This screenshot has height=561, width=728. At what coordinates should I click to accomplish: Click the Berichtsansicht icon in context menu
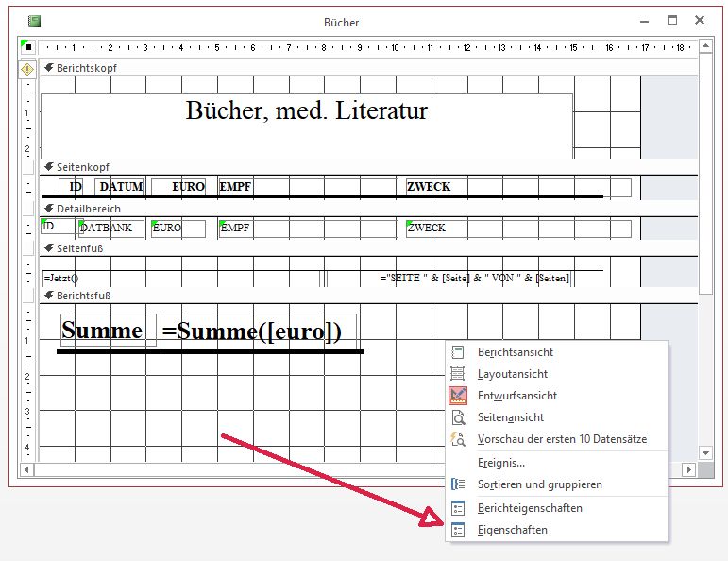coord(458,352)
